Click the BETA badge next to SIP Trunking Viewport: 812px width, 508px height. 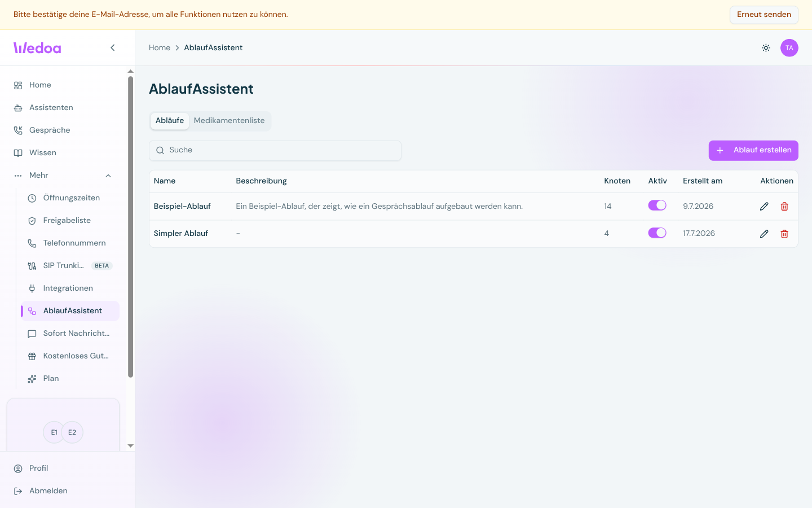click(x=102, y=266)
